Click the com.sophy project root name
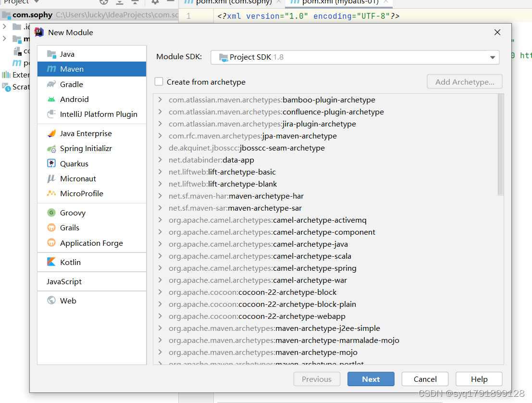 [33, 15]
